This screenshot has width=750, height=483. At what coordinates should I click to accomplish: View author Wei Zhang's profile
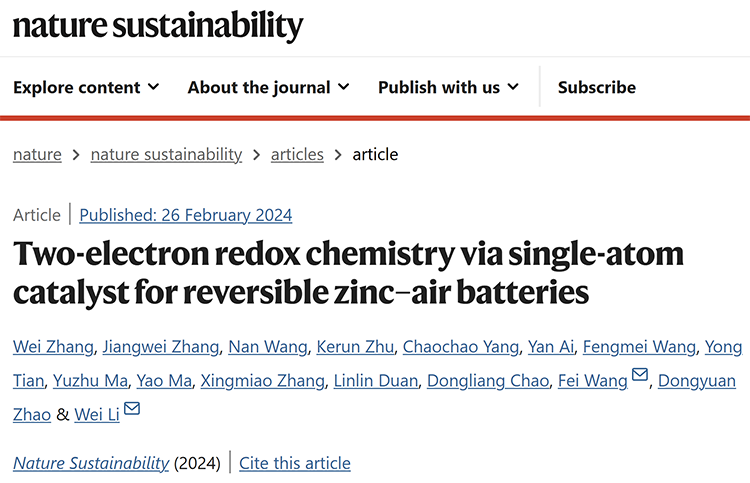pos(53,347)
